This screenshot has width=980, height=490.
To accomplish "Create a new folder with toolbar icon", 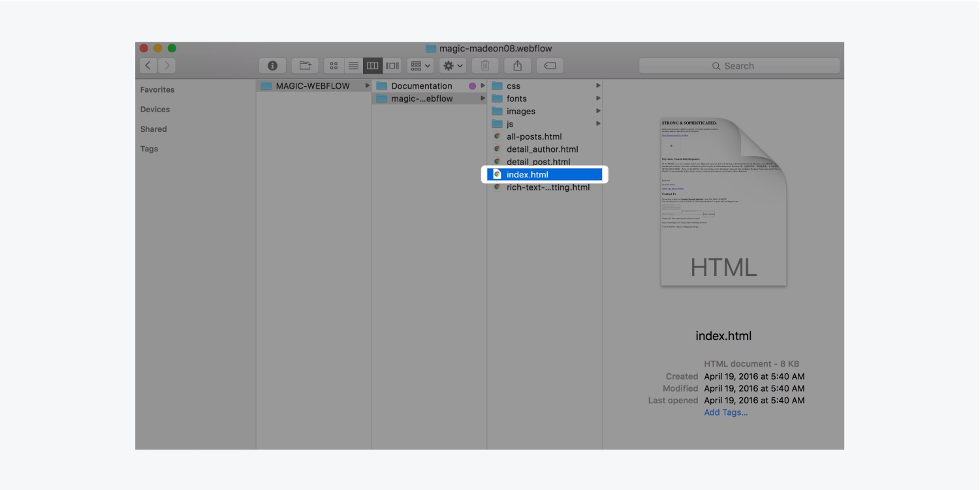I will [304, 66].
